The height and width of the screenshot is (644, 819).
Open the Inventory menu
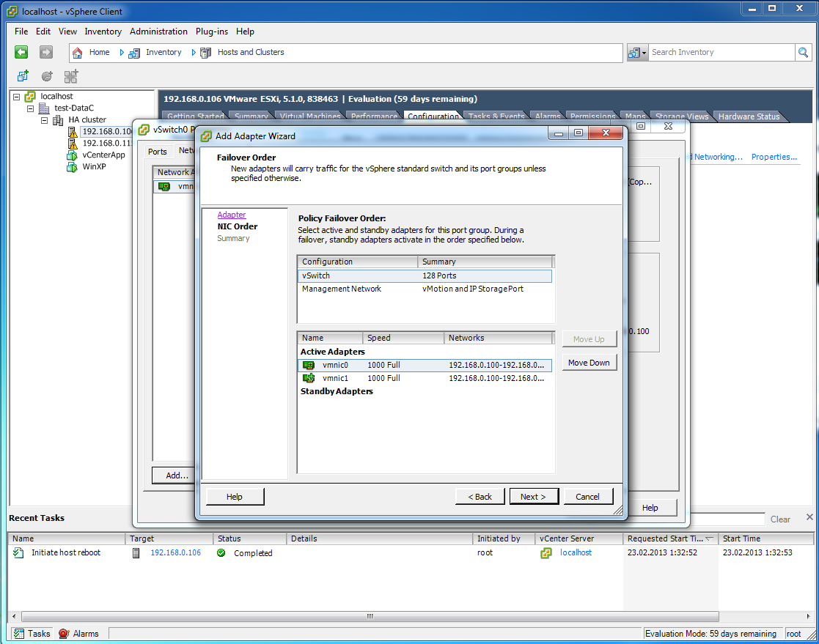point(103,32)
